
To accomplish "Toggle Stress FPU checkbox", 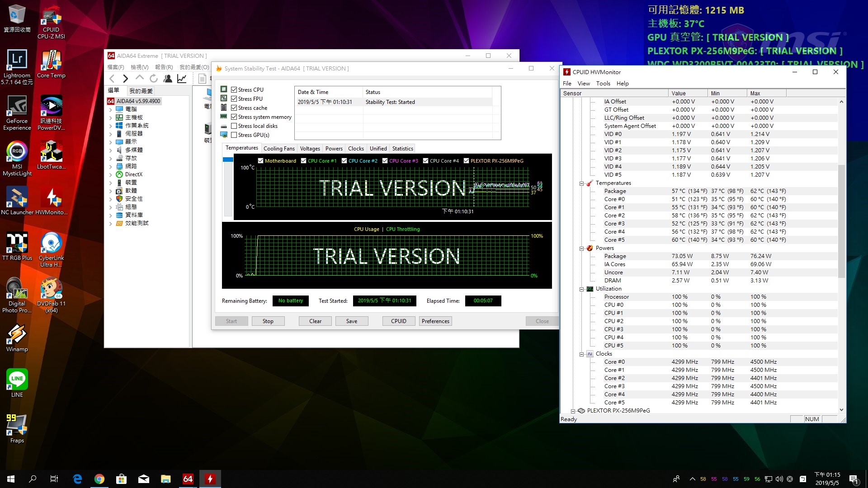I will click(x=234, y=99).
